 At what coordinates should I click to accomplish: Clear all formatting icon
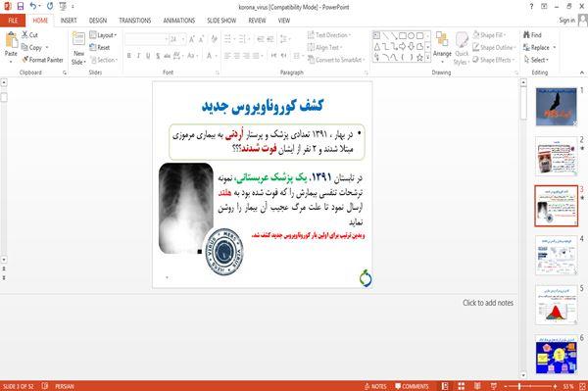214,39
